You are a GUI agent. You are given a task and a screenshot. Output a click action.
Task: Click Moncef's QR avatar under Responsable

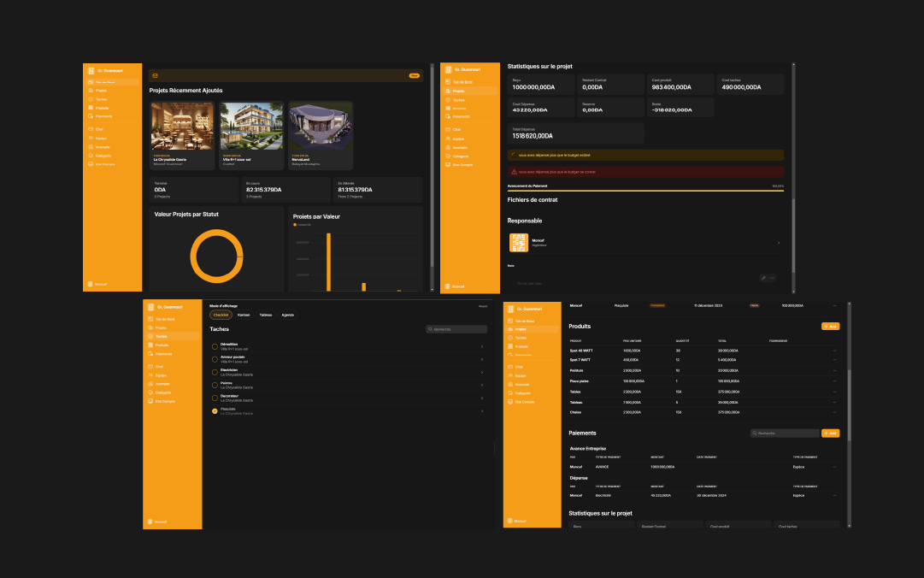[519, 243]
